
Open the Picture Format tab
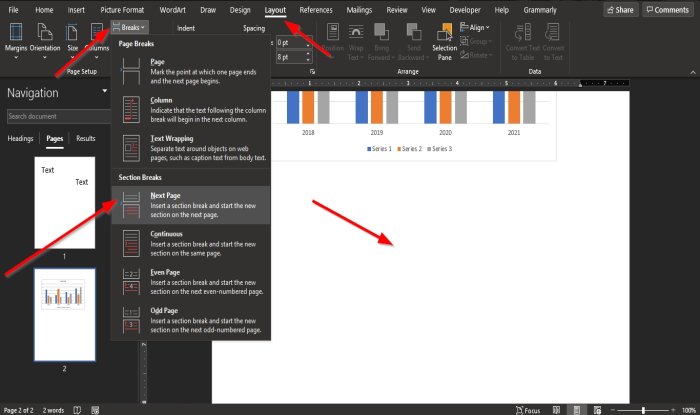[x=122, y=10]
